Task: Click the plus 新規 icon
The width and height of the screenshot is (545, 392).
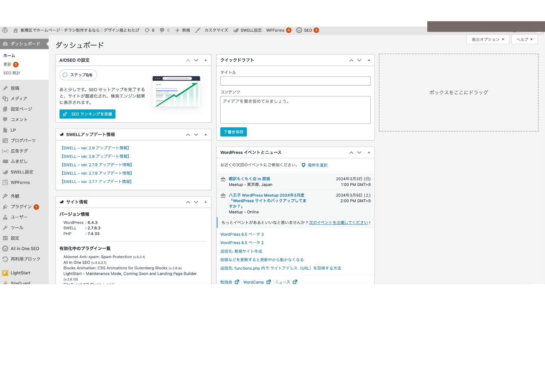Action: 177,30
